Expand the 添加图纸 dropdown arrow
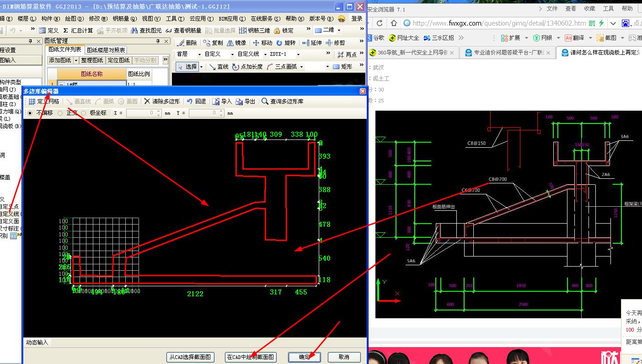Viewport: 642px width, 364px height. point(76,60)
